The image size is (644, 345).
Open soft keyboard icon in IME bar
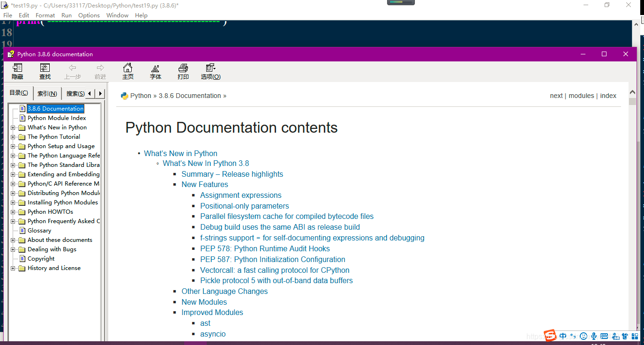point(604,336)
